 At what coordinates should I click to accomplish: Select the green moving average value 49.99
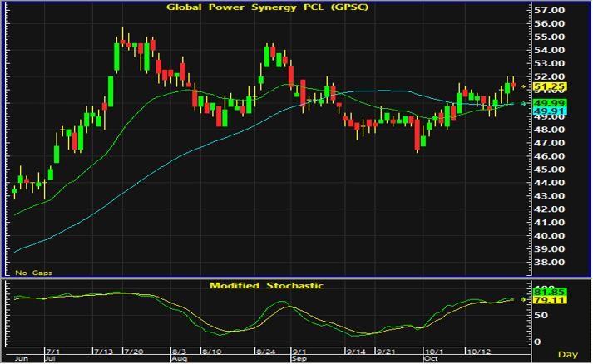pos(550,103)
